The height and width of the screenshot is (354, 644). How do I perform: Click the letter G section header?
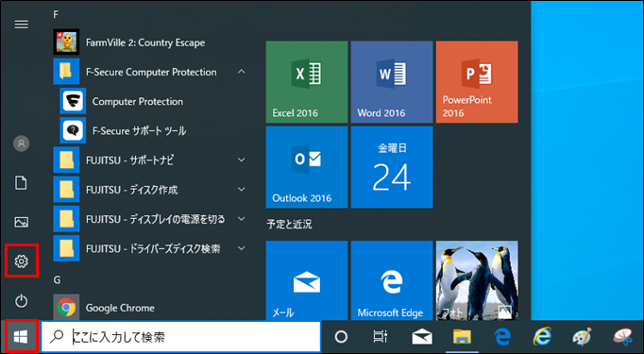click(x=57, y=280)
